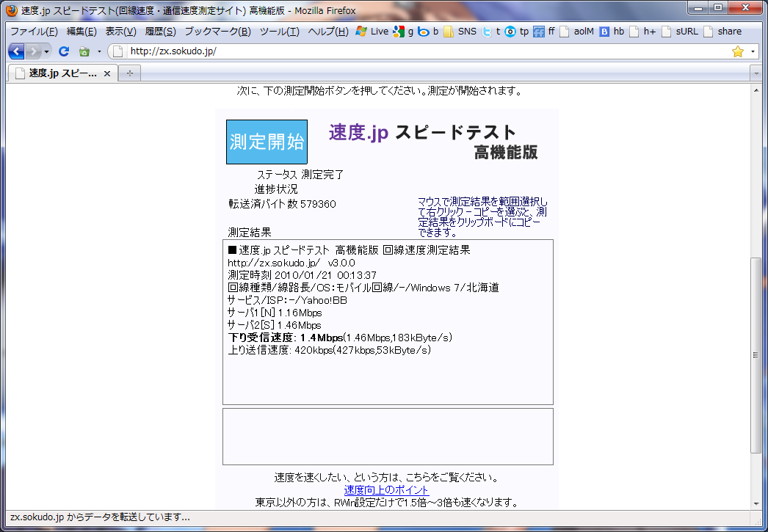The height and width of the screenshot is (532, 768).
Task: Click the vertical scrollbar thumb
Action: click(756, 355)
